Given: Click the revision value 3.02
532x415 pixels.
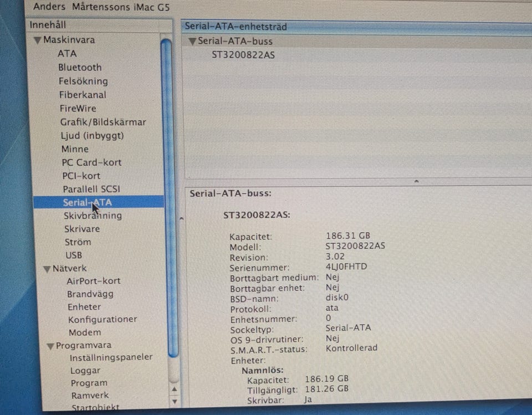Looking at the screenshot, I should coord(335,256).
